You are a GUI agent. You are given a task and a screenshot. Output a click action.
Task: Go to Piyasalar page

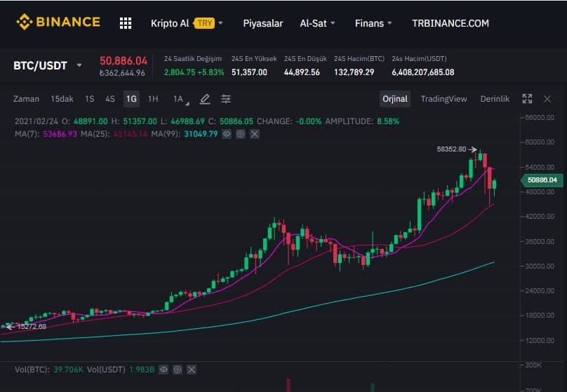point(263,23)
